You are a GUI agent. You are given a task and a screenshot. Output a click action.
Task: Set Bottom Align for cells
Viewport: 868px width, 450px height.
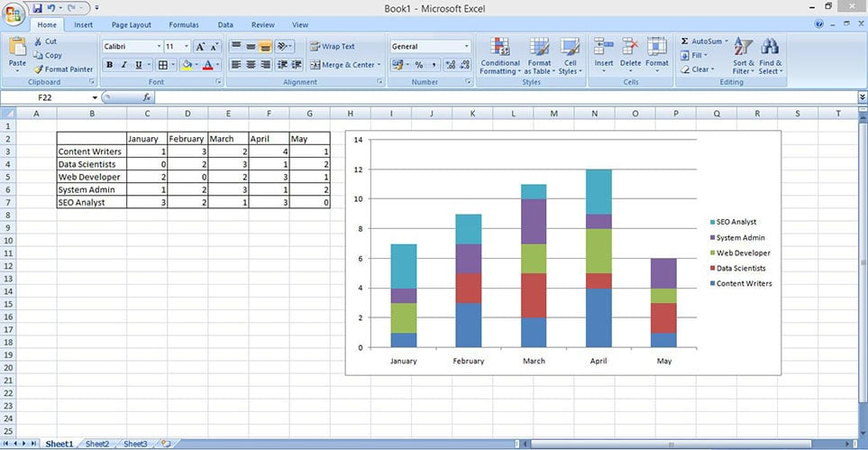265,47
